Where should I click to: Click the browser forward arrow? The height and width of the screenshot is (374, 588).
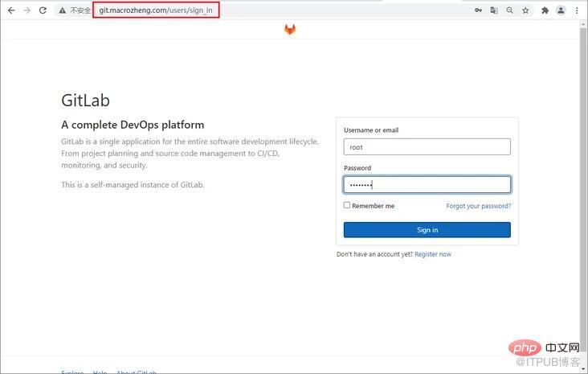(27, 10)
